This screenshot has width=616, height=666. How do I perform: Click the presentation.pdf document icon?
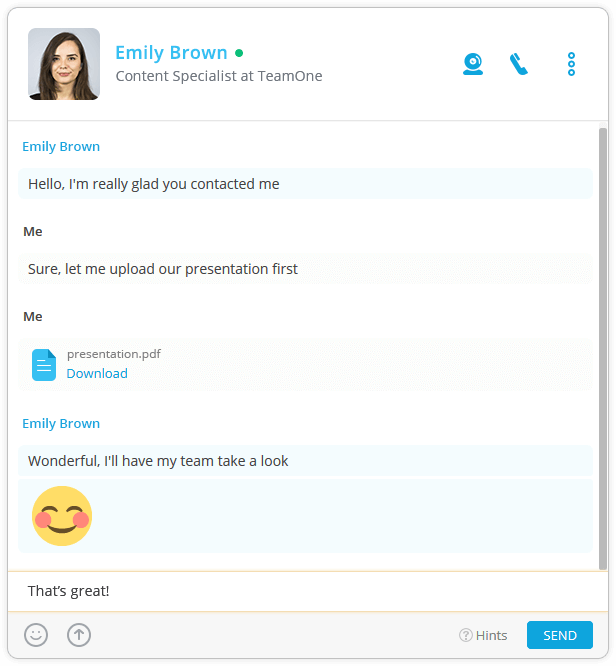pos(44,365)
